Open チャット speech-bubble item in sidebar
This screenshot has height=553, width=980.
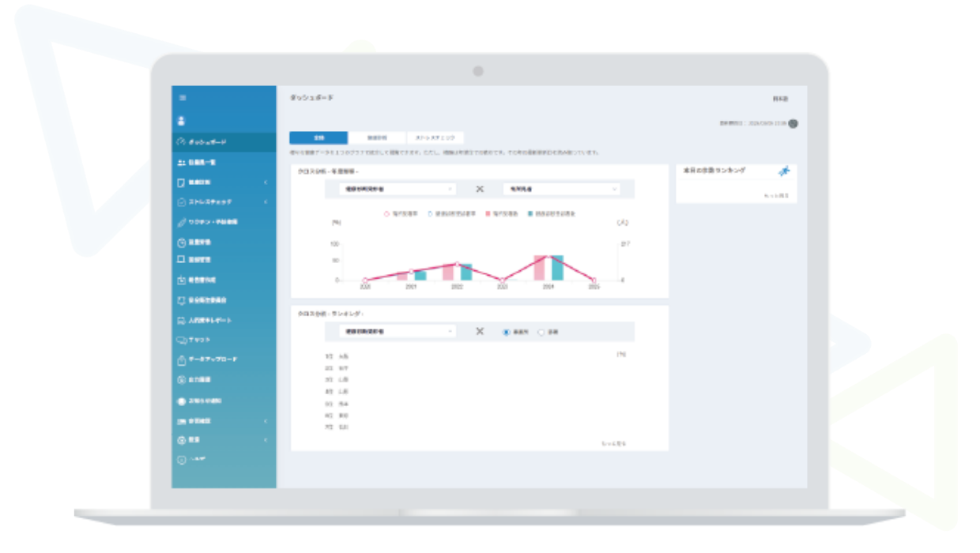tap(195, 340)
